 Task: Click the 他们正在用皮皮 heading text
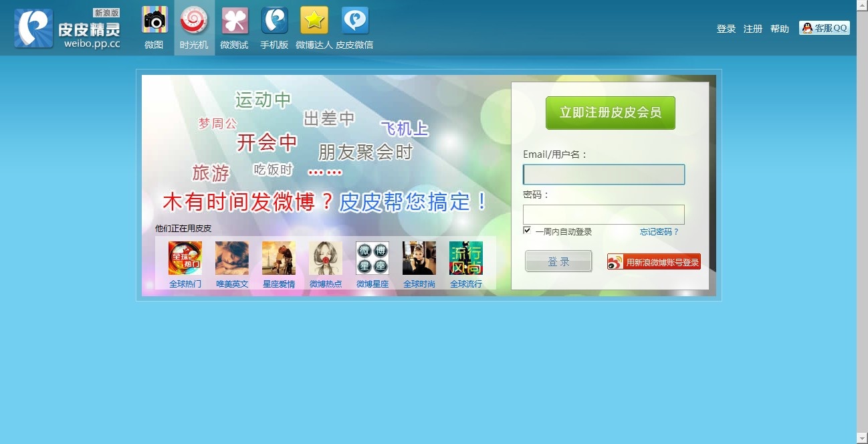(183, 229)
